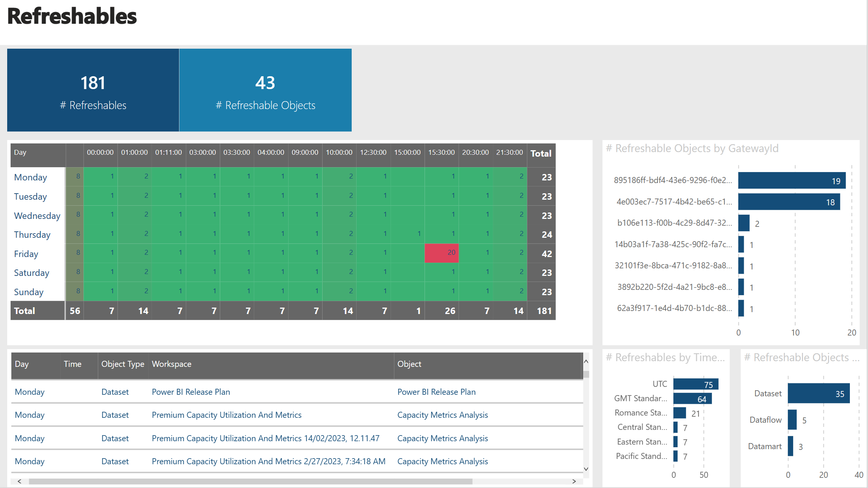Select the Dataset bar in the chart
The width and height of the screenshot is (868, 488).
click(x=818, y=394)
